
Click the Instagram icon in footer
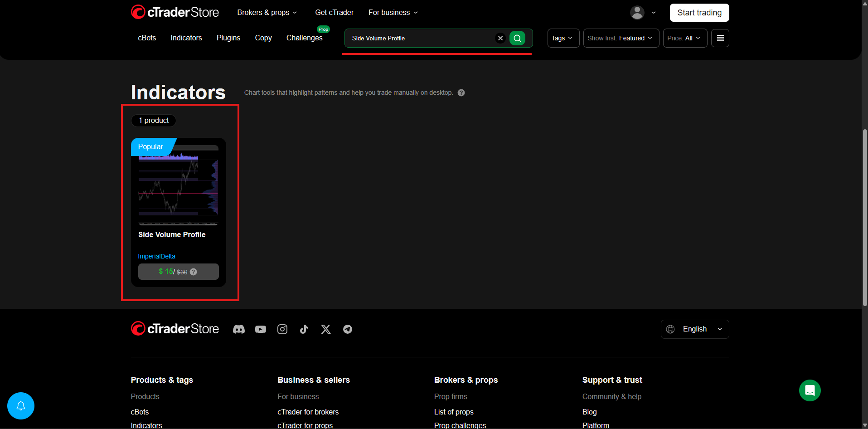point(282,329)
